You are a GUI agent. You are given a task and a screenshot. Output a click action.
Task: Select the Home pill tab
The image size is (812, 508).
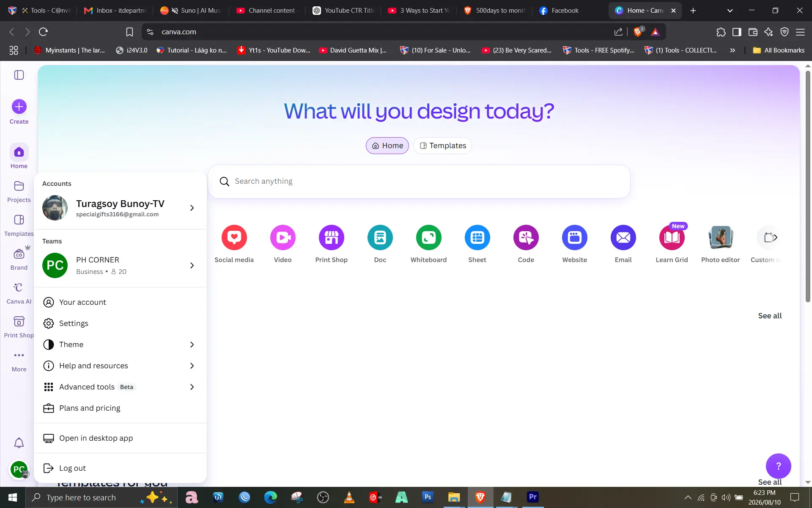[x=387, y=146]
